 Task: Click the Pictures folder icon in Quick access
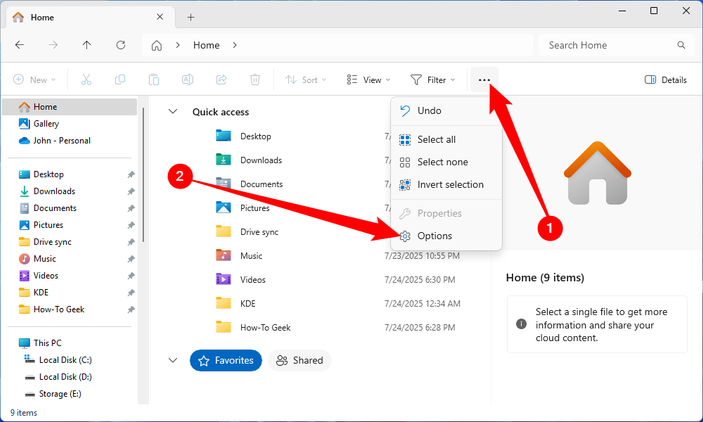[x=223, y=207]
